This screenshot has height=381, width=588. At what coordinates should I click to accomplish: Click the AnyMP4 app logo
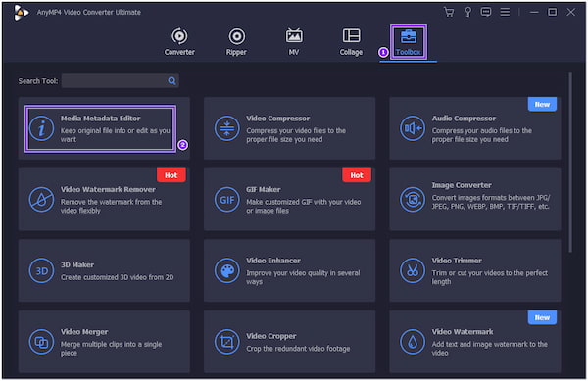[21, 13]
